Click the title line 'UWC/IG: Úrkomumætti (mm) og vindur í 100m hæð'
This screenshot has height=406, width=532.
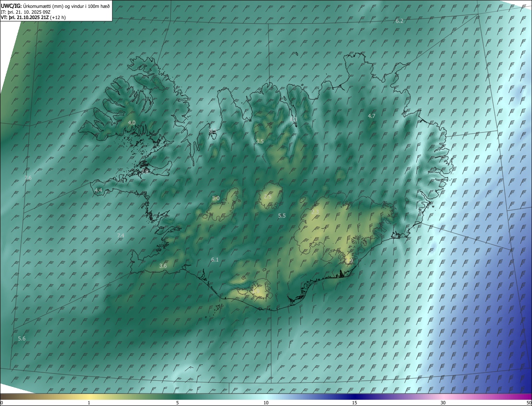pos(55,6)
